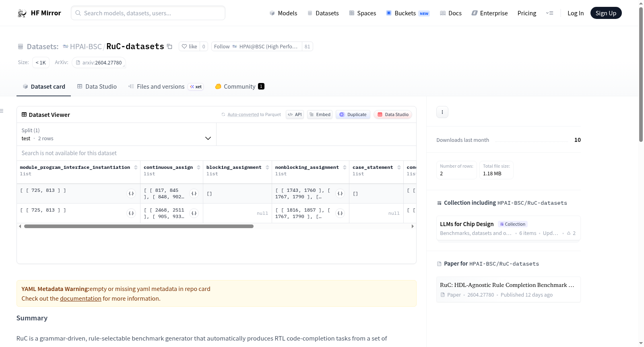Screen dimensions: 644x347
Task: Expand second row's module_program_interface_instantiation cell
Action: point(131,213)
